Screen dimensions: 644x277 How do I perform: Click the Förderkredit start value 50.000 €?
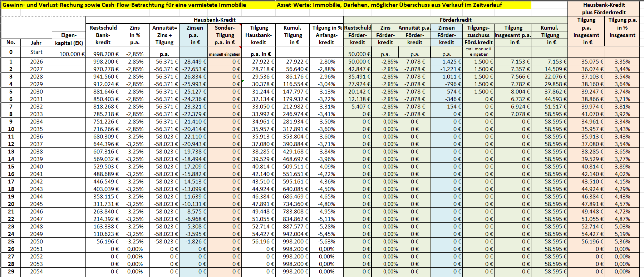pos(358,54)
